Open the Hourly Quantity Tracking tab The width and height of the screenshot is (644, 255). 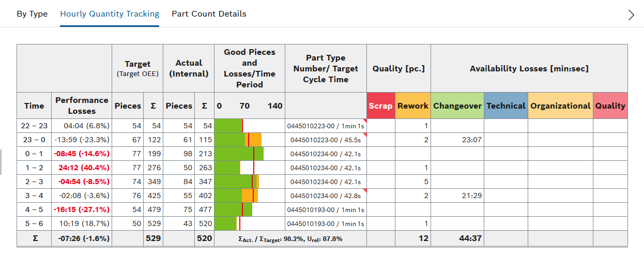(110, 14)
